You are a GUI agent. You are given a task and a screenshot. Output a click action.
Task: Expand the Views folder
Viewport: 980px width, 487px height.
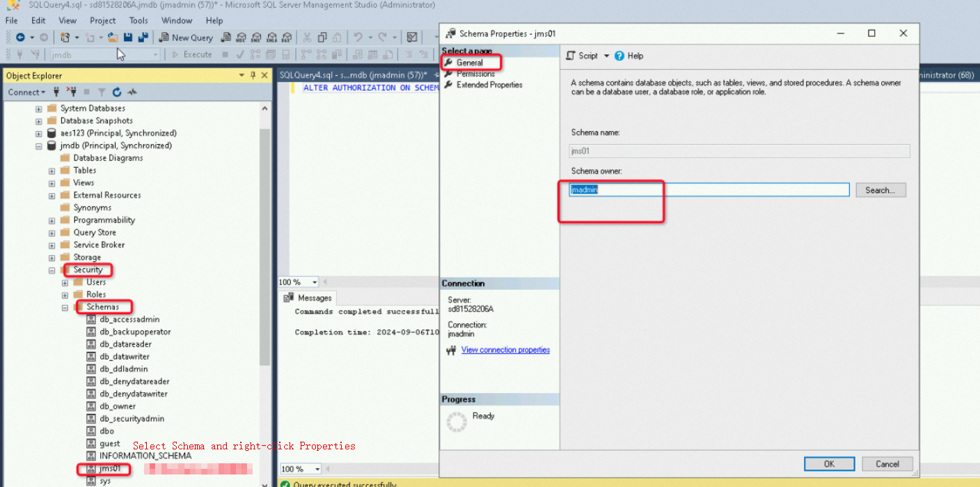click(52, 183)
